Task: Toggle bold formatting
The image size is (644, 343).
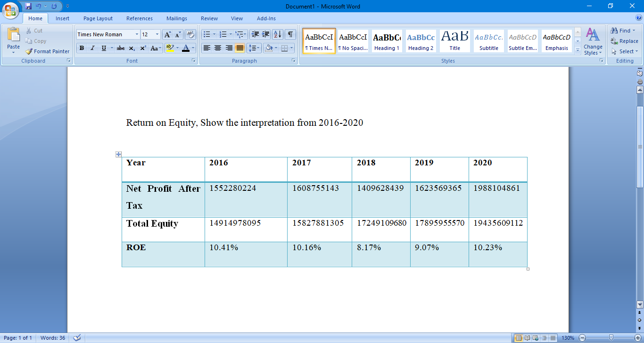Action: (x=82, y=48)
